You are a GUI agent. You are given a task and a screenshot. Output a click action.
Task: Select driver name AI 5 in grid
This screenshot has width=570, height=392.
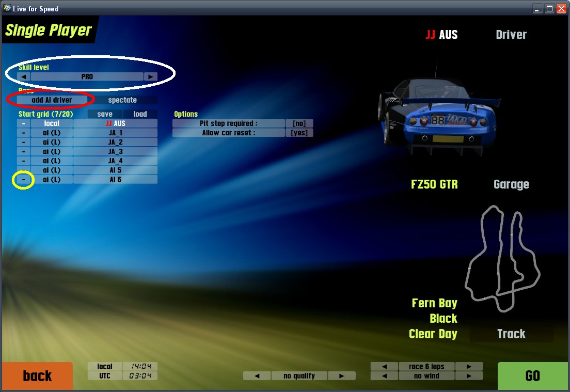(115, 170)
